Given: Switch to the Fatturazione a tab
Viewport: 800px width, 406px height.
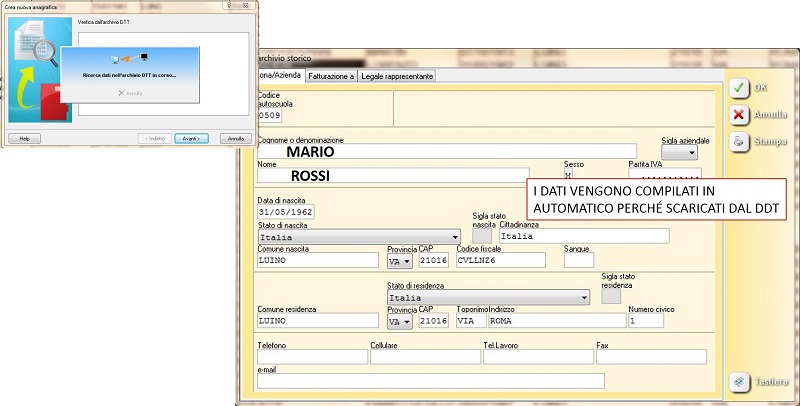Looking at the screenshot, I should coord(330,76).
